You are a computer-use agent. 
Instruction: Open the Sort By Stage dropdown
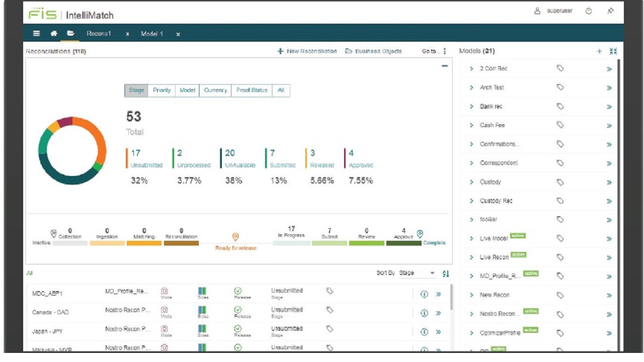point(417,273)
